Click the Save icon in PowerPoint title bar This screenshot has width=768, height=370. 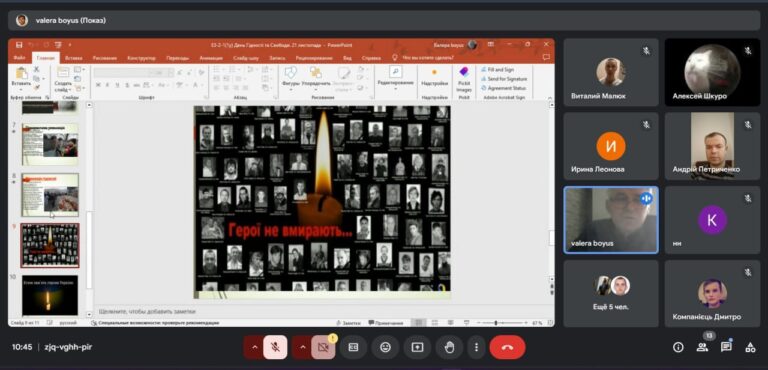point(19,45)
